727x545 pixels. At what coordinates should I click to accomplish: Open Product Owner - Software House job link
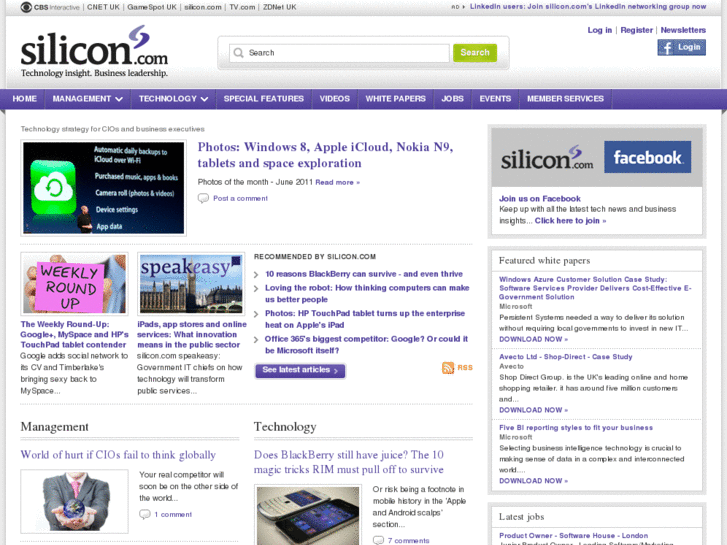(x=574, y=536)
